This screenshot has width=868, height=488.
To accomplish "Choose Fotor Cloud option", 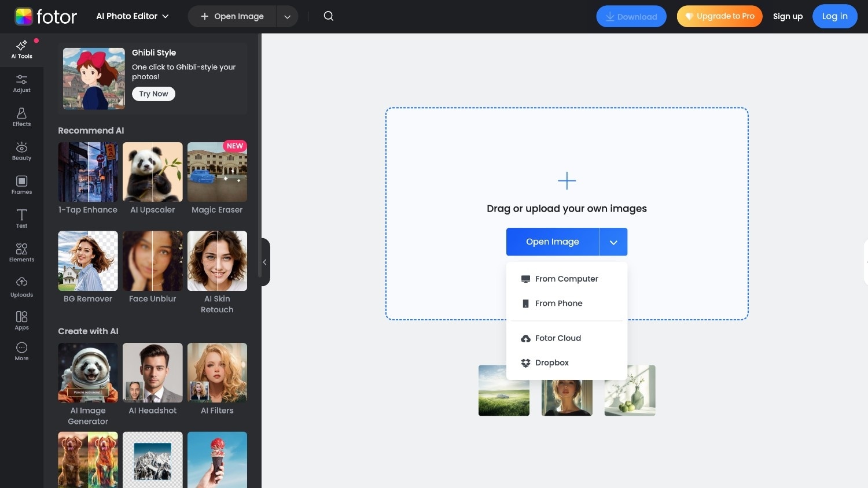I will [x=567, y=338].
